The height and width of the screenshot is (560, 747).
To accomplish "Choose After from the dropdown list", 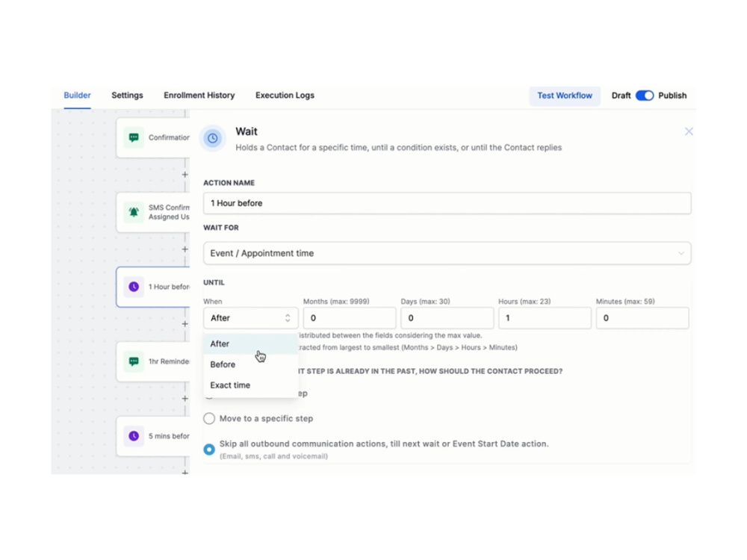I will click(x=250, y=343).
